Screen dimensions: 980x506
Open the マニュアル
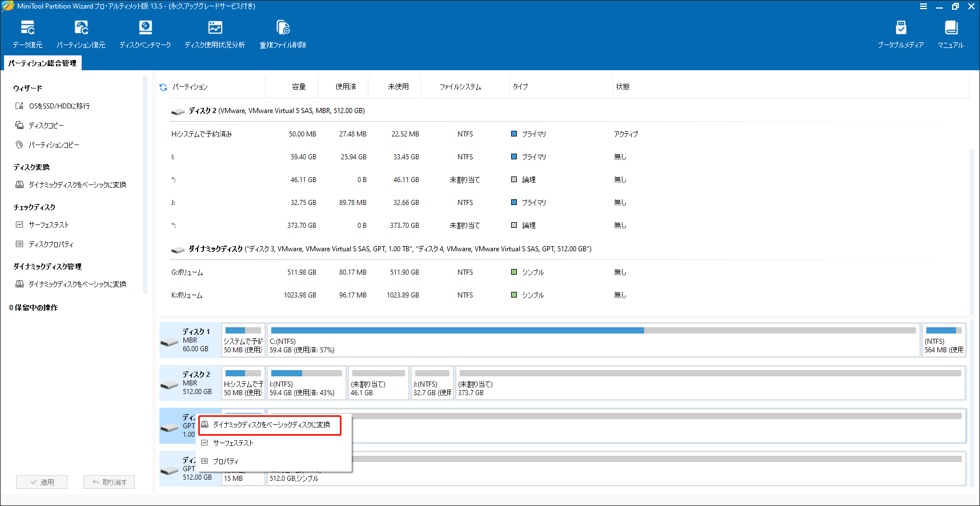[950, 34]
